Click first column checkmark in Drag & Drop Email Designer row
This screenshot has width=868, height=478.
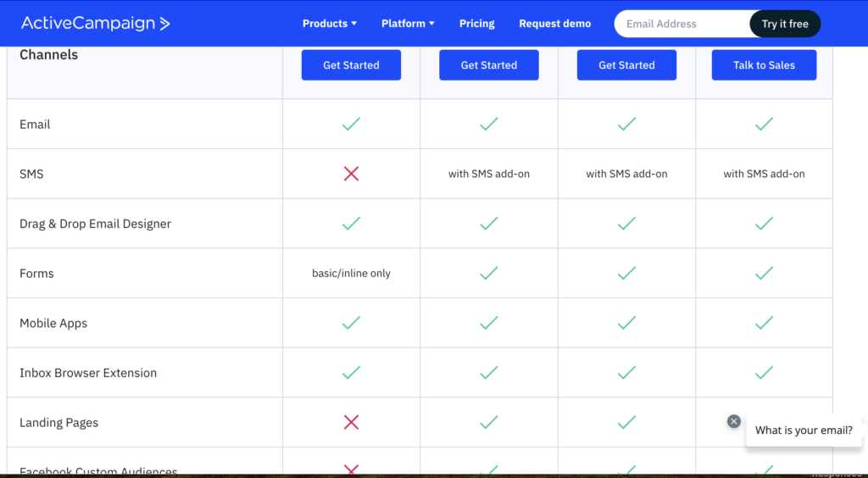(351, 224)
